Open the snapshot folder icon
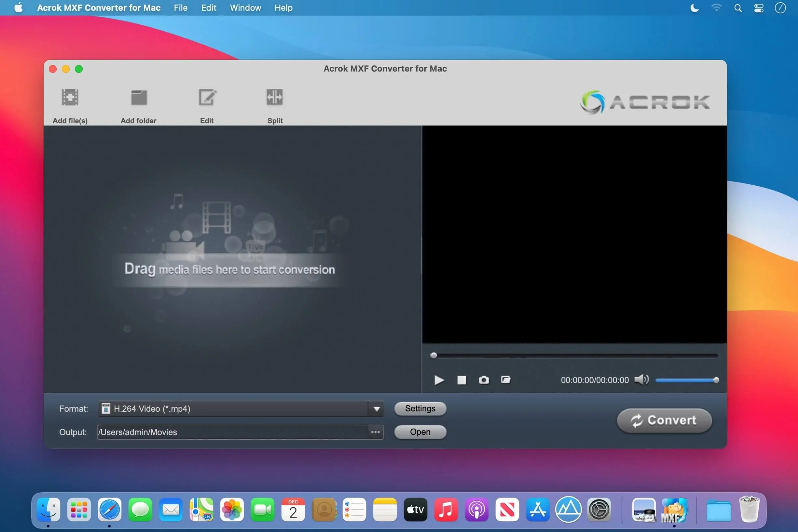Image resolution: width=798 pixels, height=532 pixels. click(506, 380)
